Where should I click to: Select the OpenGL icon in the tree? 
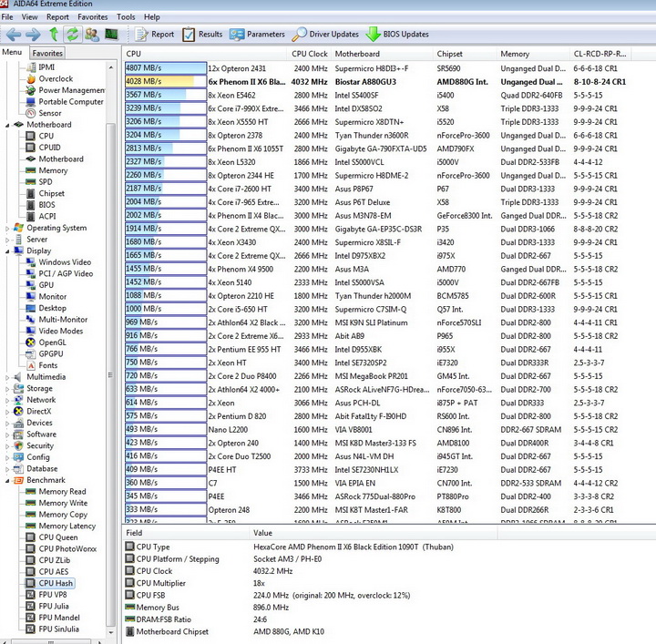click(x=31, y=342)
